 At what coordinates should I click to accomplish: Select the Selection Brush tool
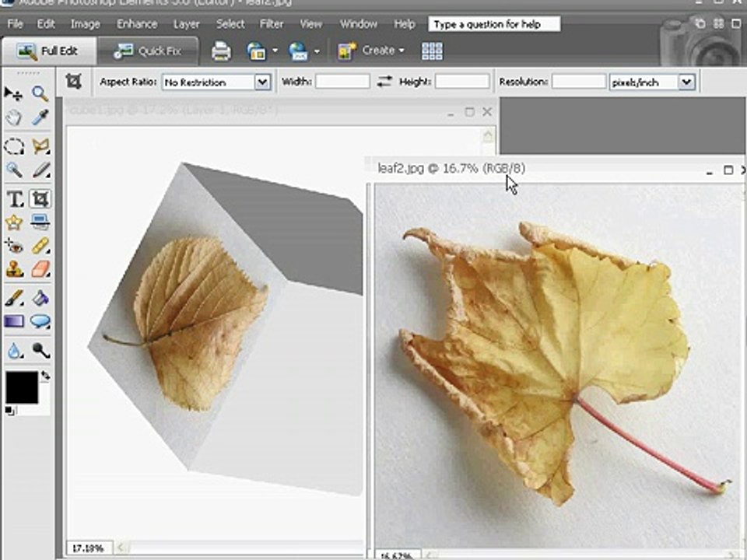pos(40,170)
